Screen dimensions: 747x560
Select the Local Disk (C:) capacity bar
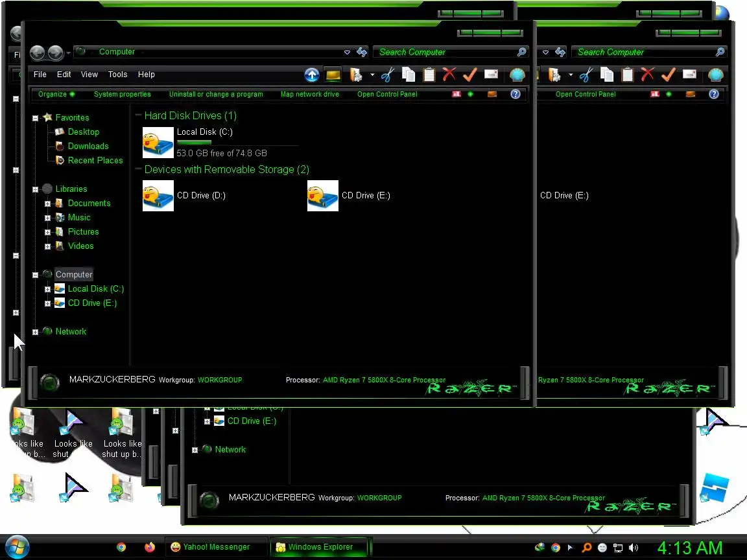pos(238,143)
